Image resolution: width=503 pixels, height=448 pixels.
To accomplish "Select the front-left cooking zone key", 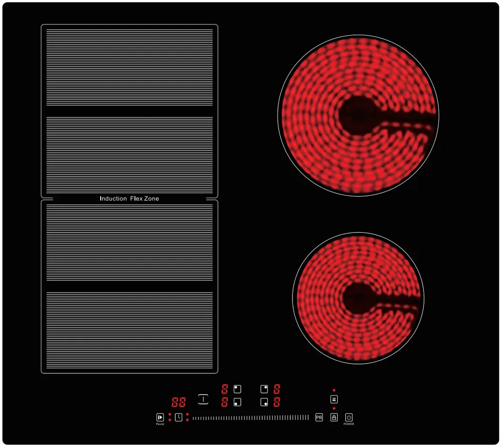I will pyautogui.click(x=237, y=402).
